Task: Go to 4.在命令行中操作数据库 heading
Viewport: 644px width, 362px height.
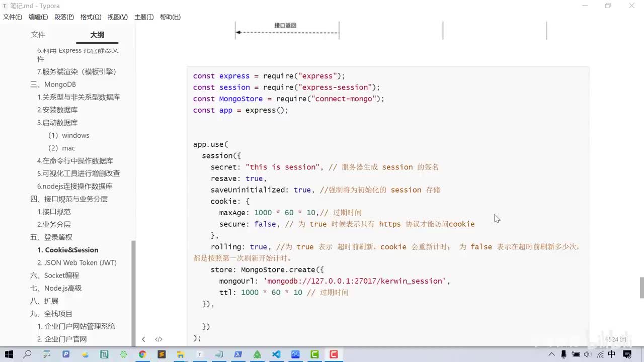Action: [75, 161]
